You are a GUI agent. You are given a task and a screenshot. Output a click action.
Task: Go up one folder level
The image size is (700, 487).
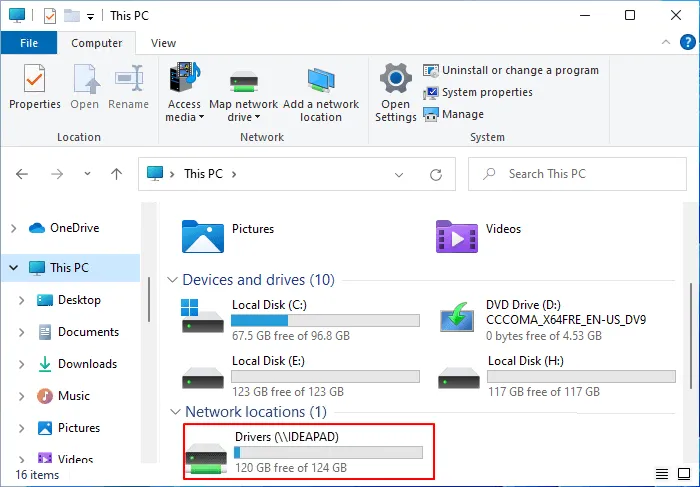tap(117, 174)
